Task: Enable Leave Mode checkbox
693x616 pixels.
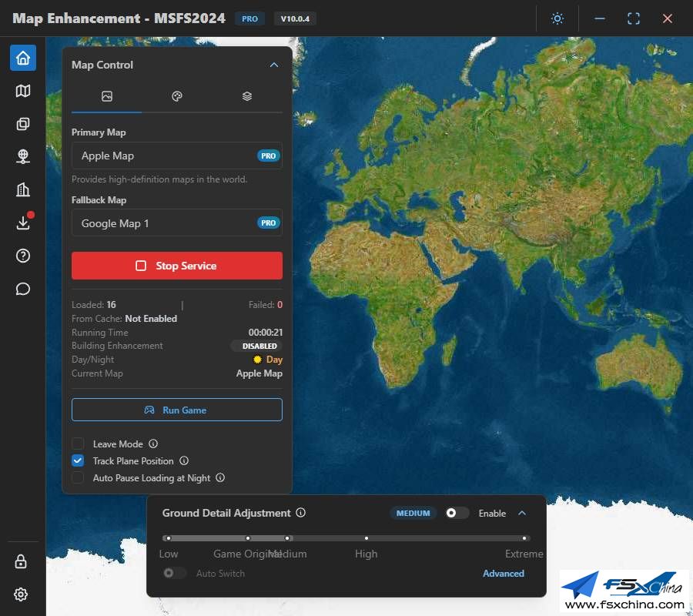Action: (x=78, y=444)
